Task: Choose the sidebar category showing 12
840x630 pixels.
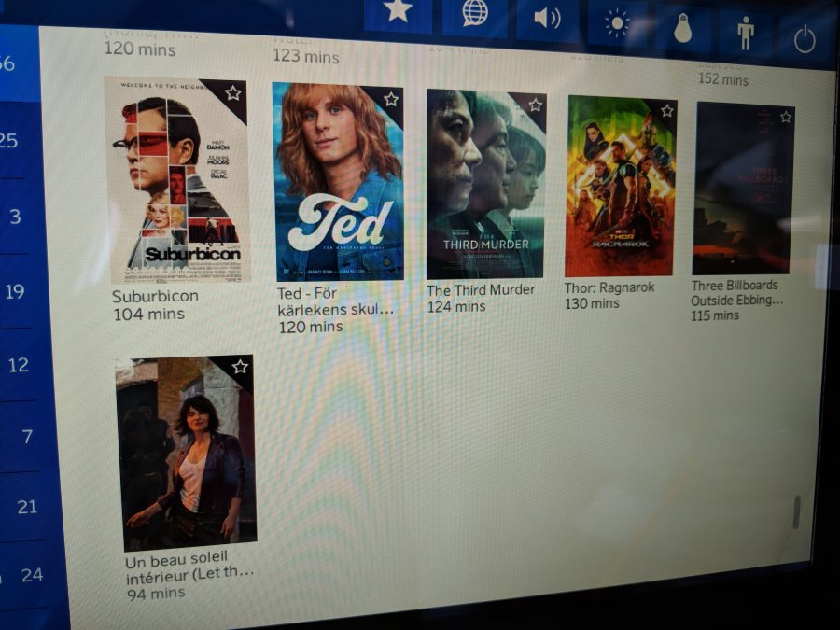Action: click(19, 365)
